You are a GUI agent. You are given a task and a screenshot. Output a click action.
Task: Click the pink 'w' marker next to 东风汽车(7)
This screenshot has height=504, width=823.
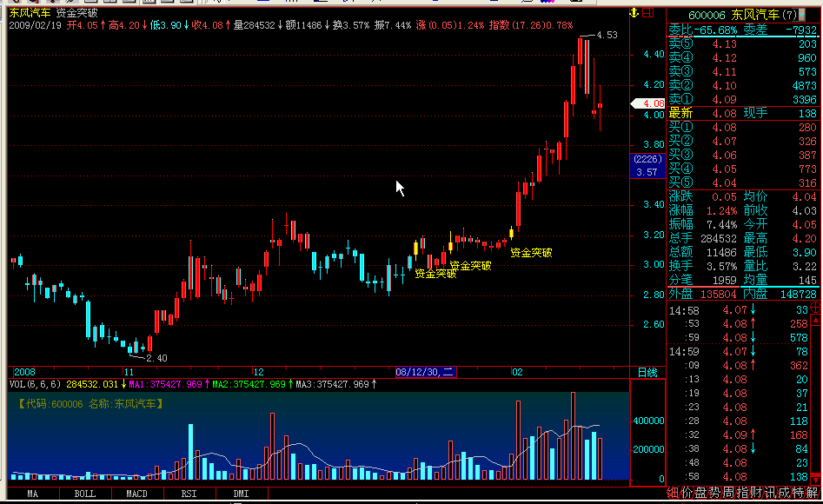point(802,16)
